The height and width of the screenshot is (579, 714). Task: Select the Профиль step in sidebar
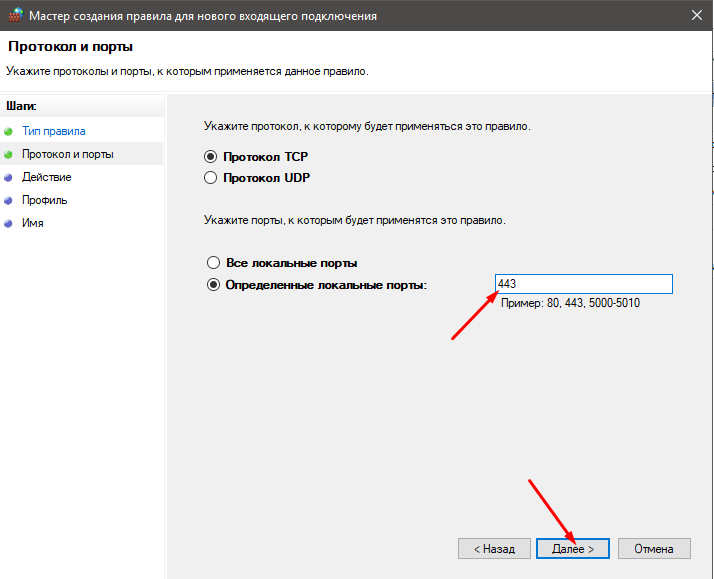(45, 200)
